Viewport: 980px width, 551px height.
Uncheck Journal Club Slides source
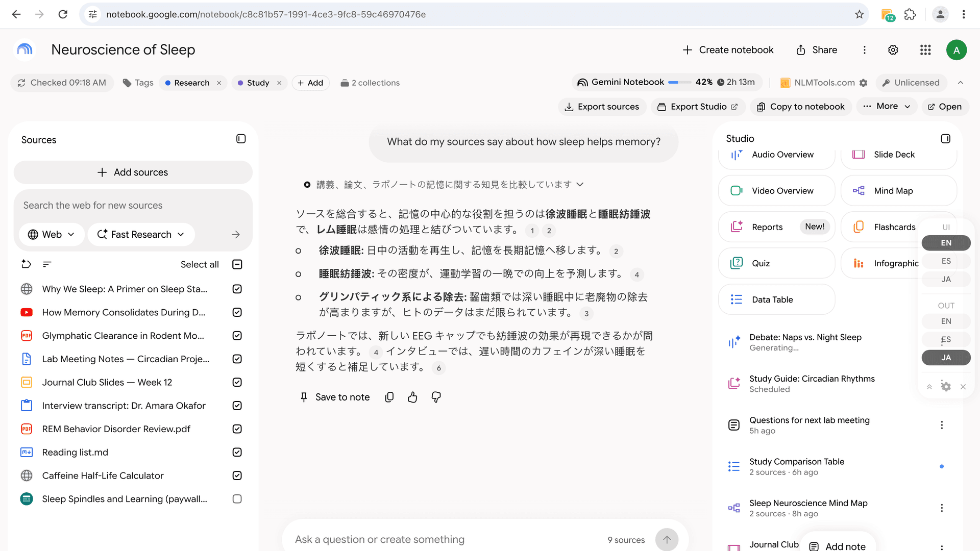pos(237,382)
